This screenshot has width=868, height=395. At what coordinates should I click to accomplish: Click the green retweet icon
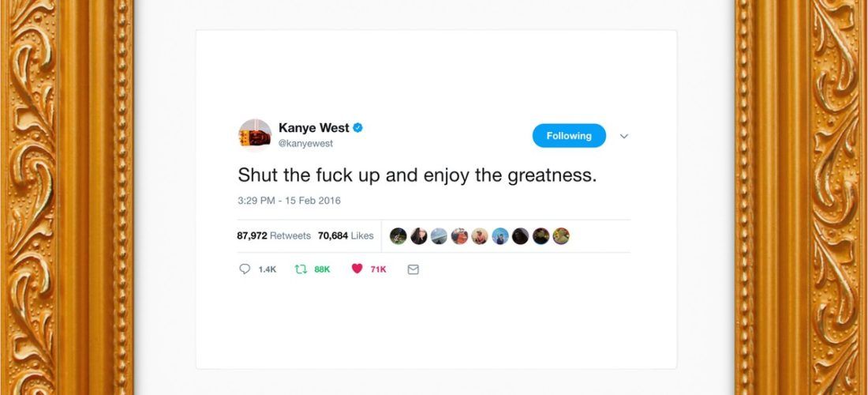click(x=301, y=269)
